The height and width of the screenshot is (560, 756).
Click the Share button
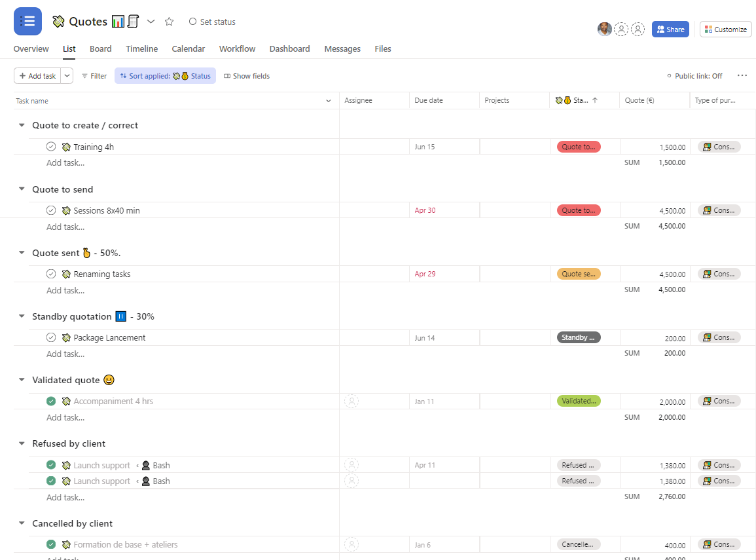pos(670,29)
